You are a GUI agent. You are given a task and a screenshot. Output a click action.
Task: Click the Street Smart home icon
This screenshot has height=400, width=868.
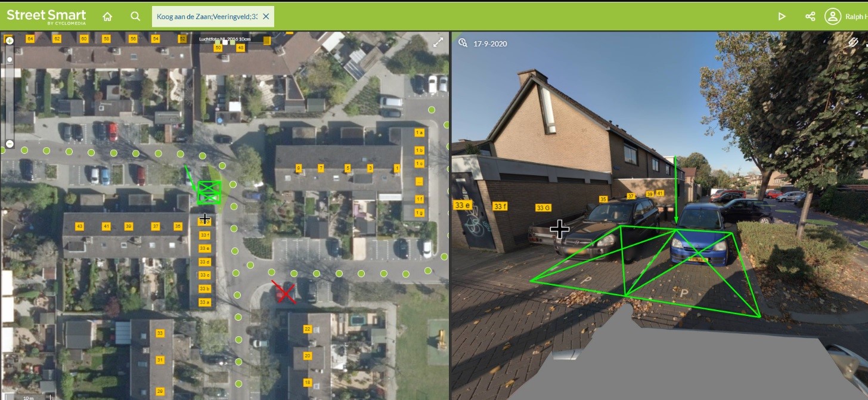pyautogui.click(x=107, y=16)
